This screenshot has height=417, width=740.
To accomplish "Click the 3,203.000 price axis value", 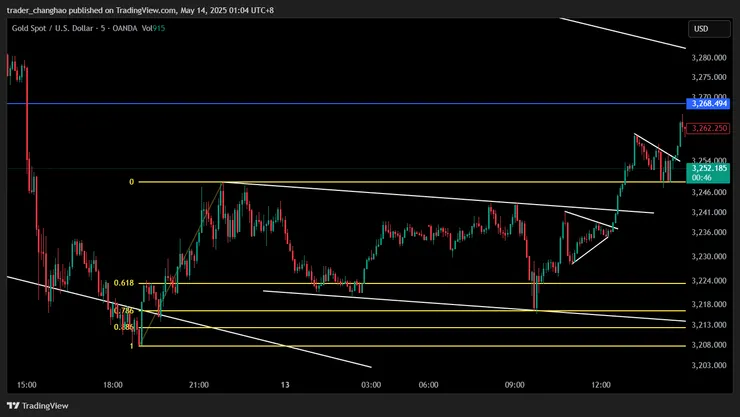I will click(709, 365).
